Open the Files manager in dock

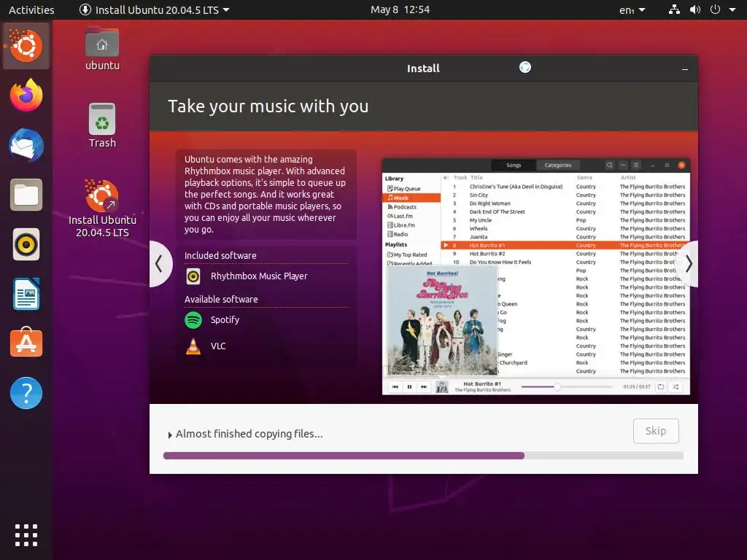pos(26,195)
